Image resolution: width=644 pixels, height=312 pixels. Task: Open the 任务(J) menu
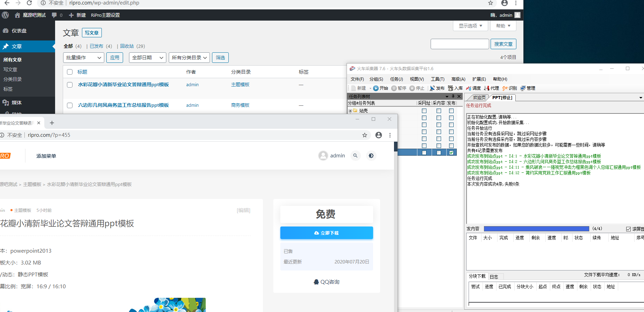click(396, 79)
